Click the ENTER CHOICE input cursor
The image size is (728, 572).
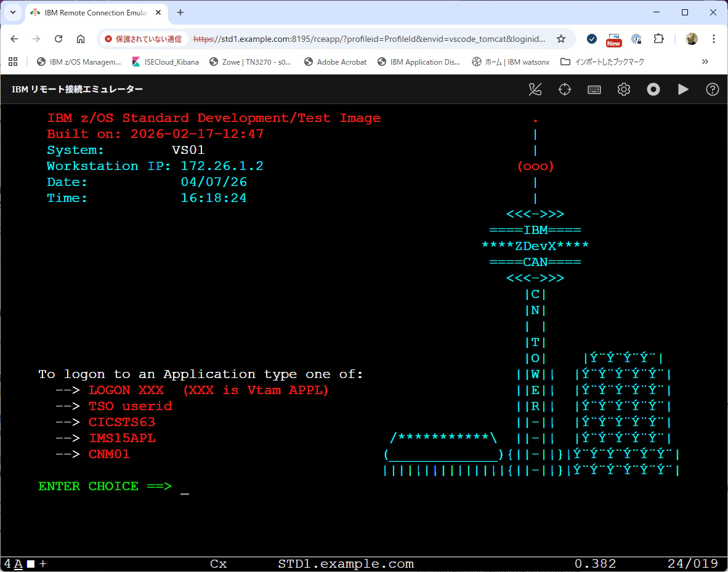coord(185,486)
